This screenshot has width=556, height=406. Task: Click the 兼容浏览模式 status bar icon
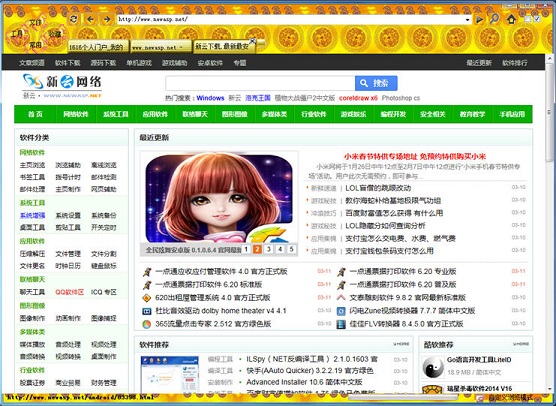coord(480,398)
